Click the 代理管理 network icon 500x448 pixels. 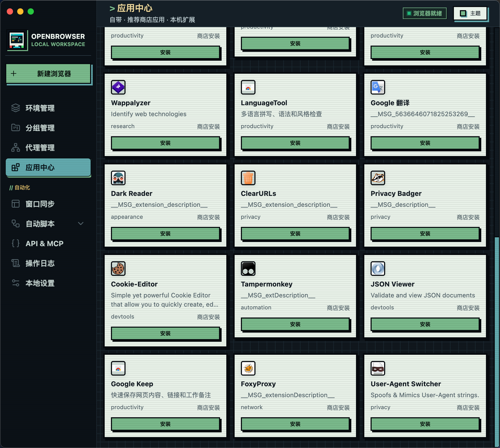click(16, 147)
